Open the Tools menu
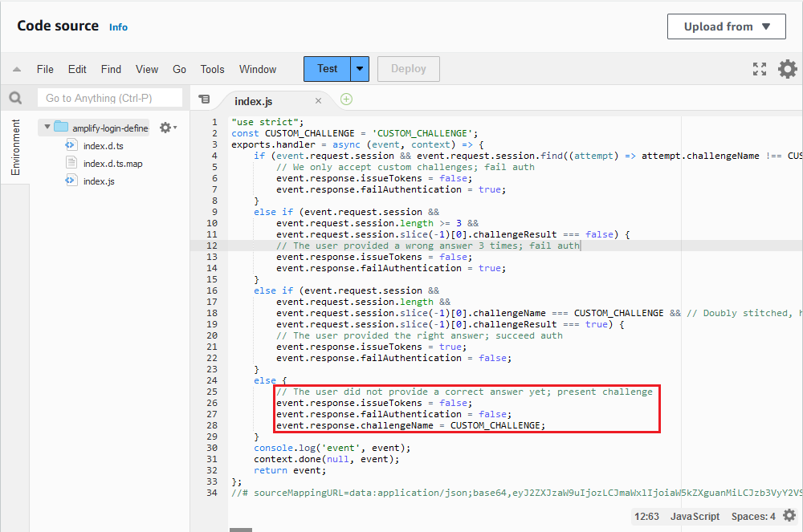 tap(212, 69)
